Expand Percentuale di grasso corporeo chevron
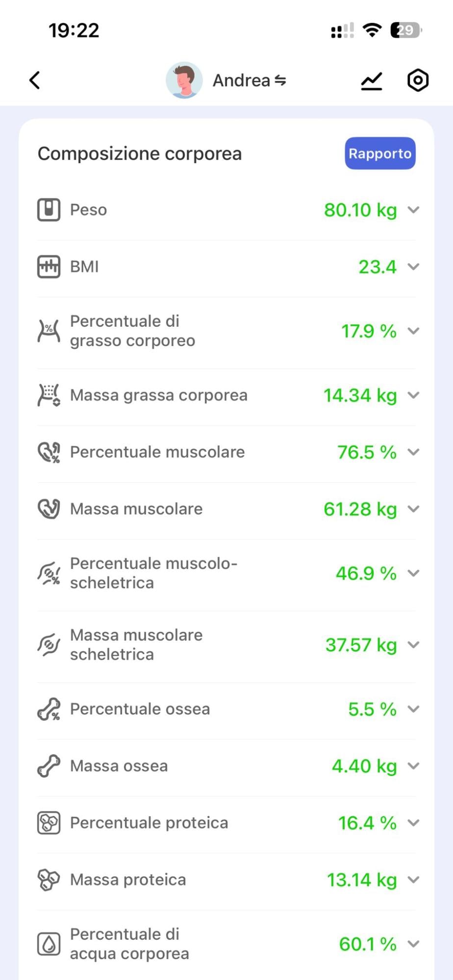The image size is (453, 980). [414, 331]
